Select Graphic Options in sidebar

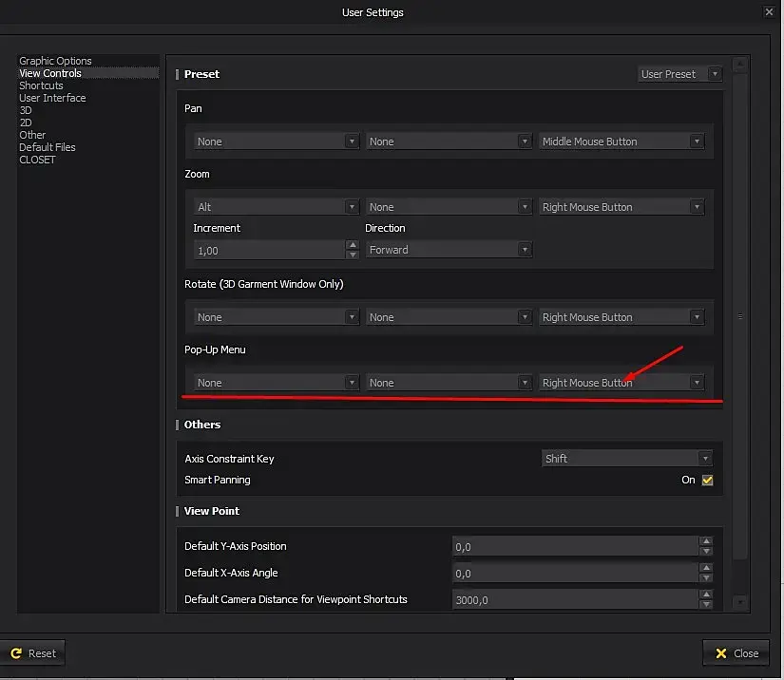[55, 61]
